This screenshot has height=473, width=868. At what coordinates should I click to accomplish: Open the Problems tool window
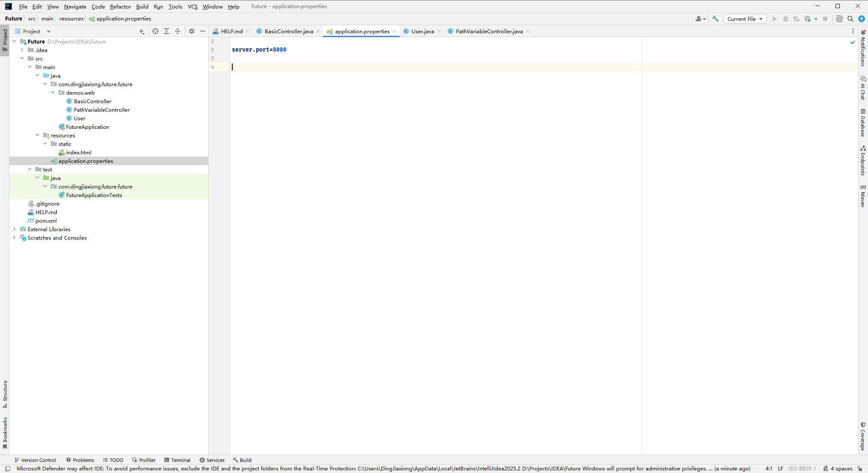[x=80, y=460]
